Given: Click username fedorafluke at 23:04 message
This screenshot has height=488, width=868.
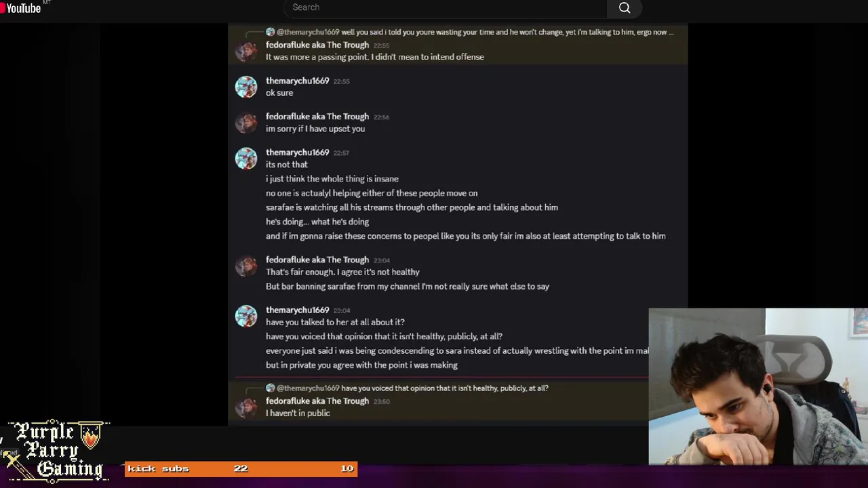Looking at the screenshot, I should click(x=317, y=260).
